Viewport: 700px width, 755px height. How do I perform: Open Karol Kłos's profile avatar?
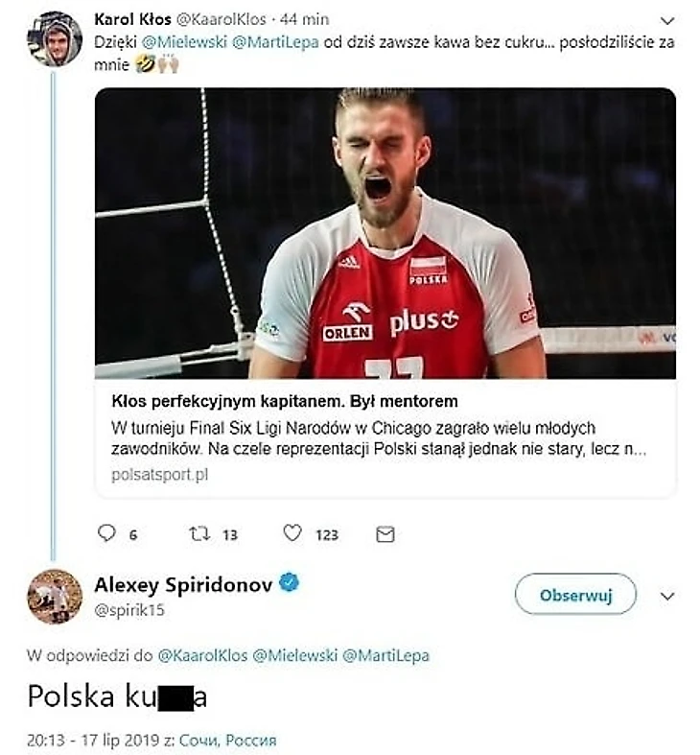pos(55,38)
